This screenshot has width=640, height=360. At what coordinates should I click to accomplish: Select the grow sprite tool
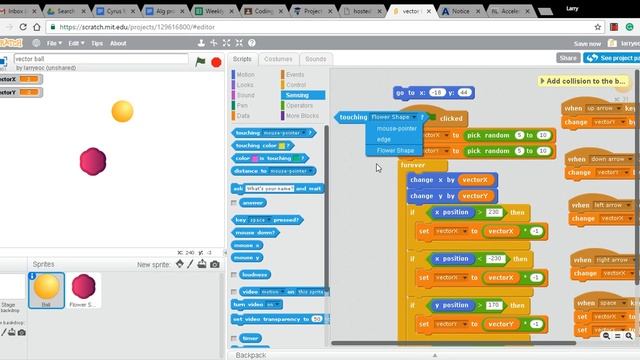[x=227, y=43]
